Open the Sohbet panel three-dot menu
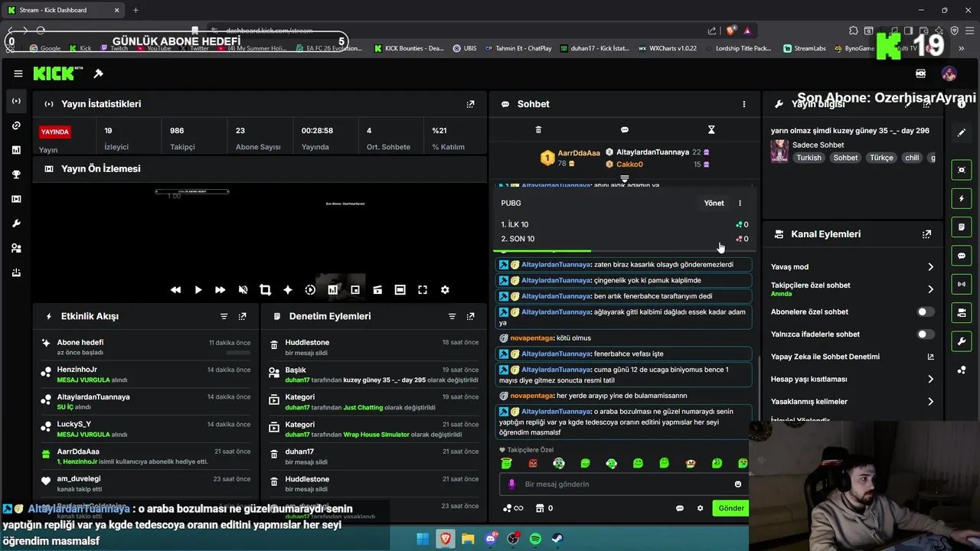980x551 pixels. tap(744, 104)
